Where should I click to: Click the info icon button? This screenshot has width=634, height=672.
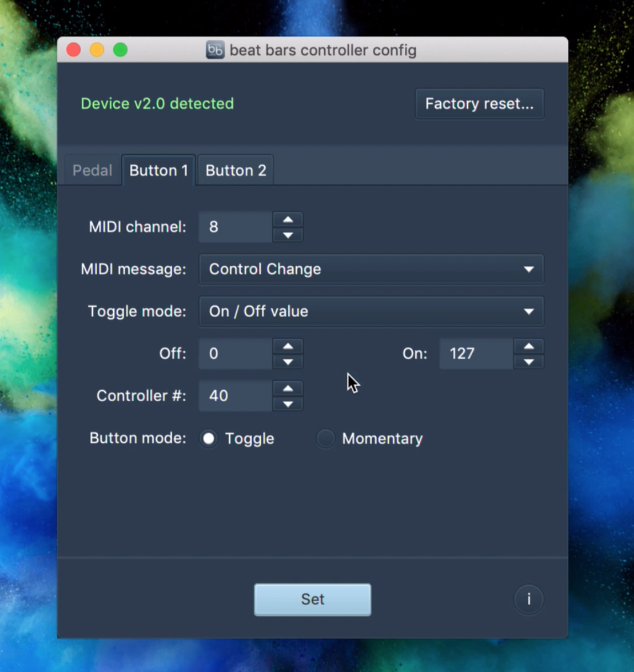coord(529,599)
